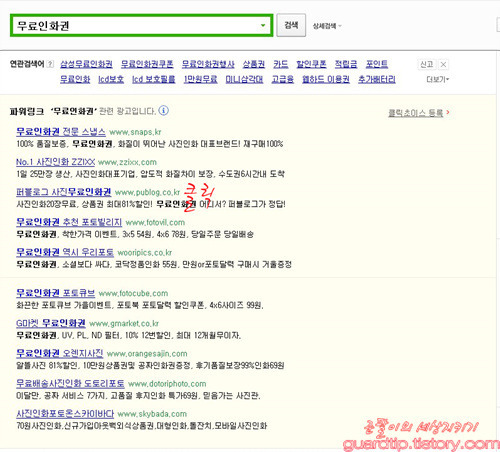Click the www.publog.co.kr URL
Image resolution: width=500 pixels, height=452 pixels.
pos(147,192)
